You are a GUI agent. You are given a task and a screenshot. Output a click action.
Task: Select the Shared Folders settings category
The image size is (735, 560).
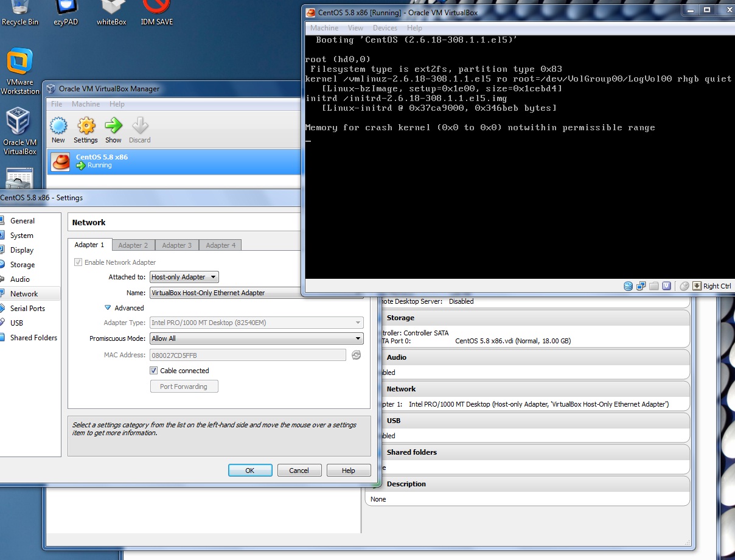click(33, 338)
